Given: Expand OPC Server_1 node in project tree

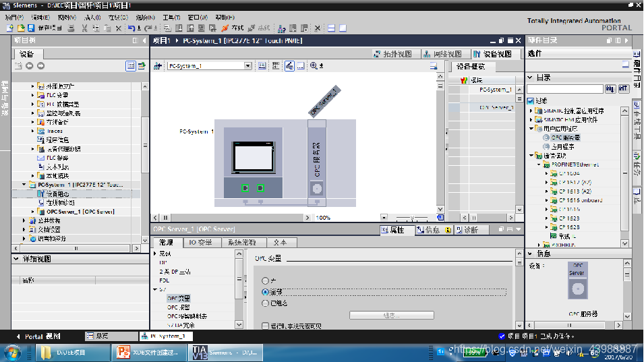Looking at the screenshot, I should coord(33,212).
